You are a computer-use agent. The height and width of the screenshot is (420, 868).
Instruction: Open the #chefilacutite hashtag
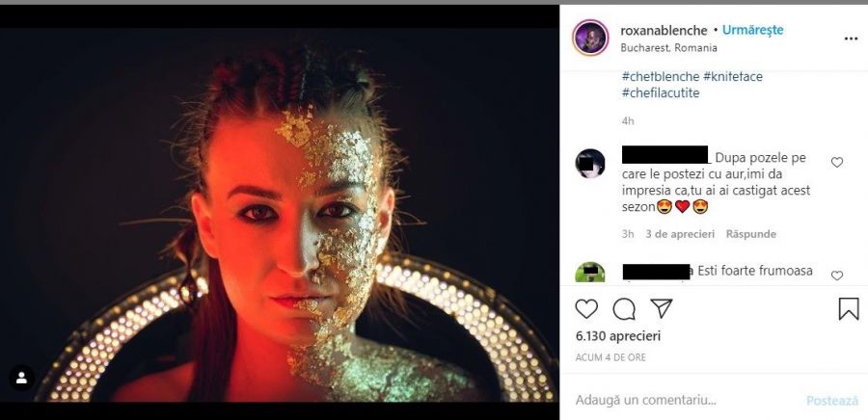pos(661,92)
